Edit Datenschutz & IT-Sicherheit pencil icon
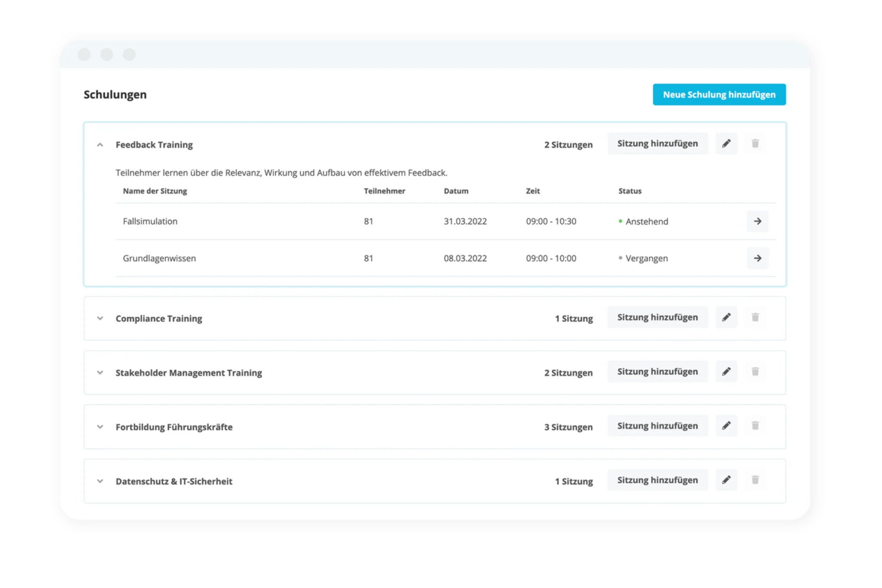 (726, 480)
